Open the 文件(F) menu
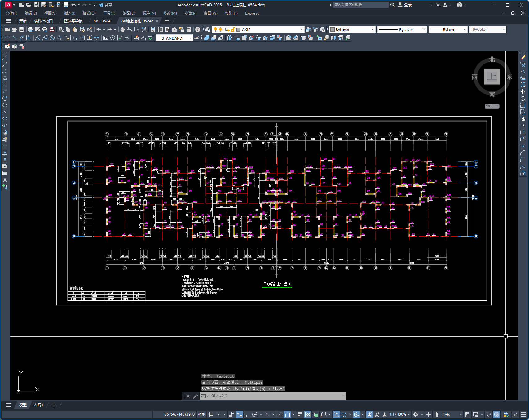The width and height of the screenshot is (529, 420). [x=11, y=13]
